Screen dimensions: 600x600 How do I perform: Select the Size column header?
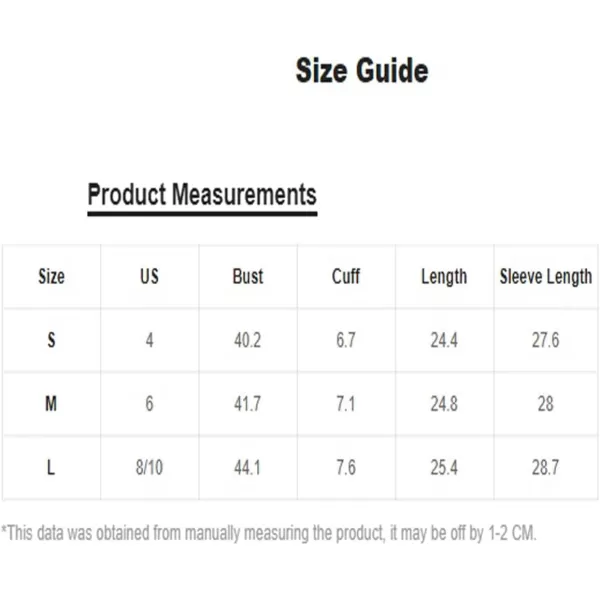(x=51, y=277)
